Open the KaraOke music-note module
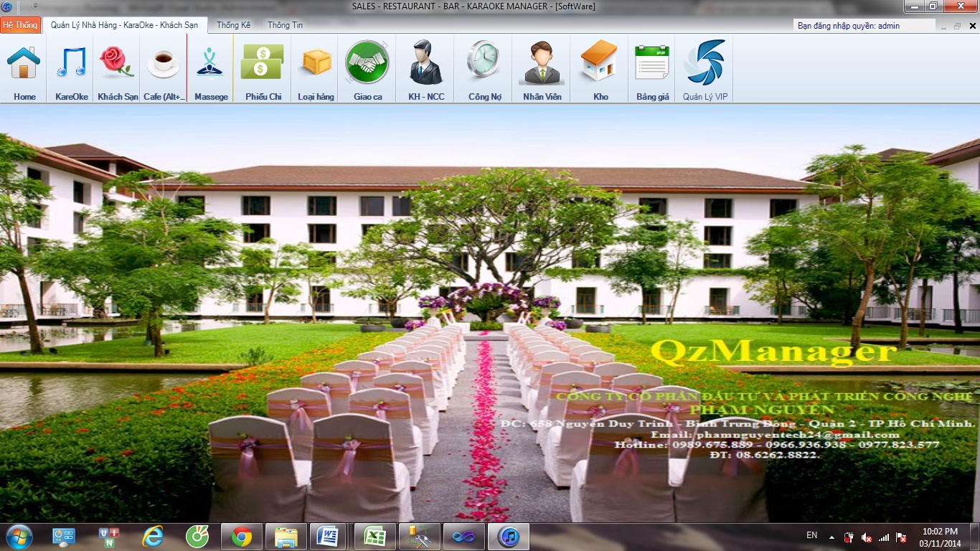Image resolution: width=980 pixels, height=551 pixels. coord(71,70)
